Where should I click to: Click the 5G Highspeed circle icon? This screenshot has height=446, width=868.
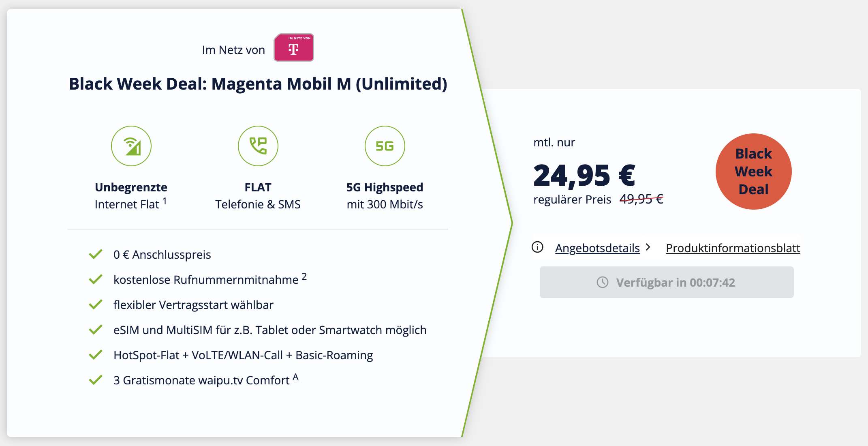coord(385,146)
